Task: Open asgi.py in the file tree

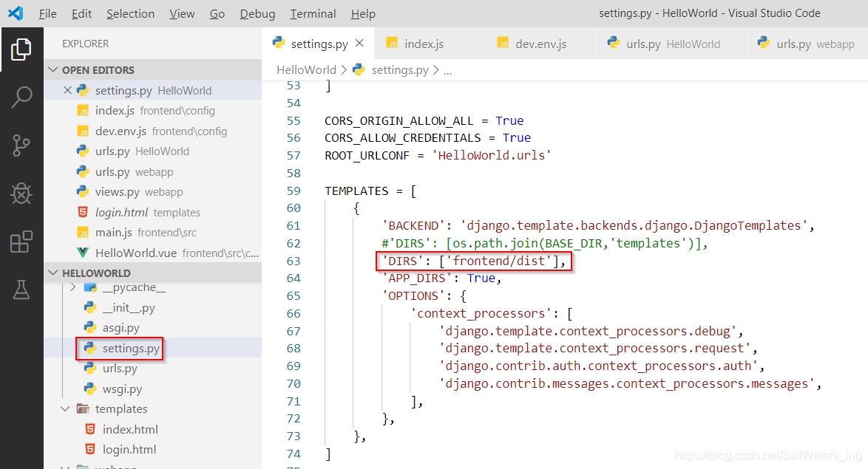Action: pyautogui.click(x=153, y=328)
